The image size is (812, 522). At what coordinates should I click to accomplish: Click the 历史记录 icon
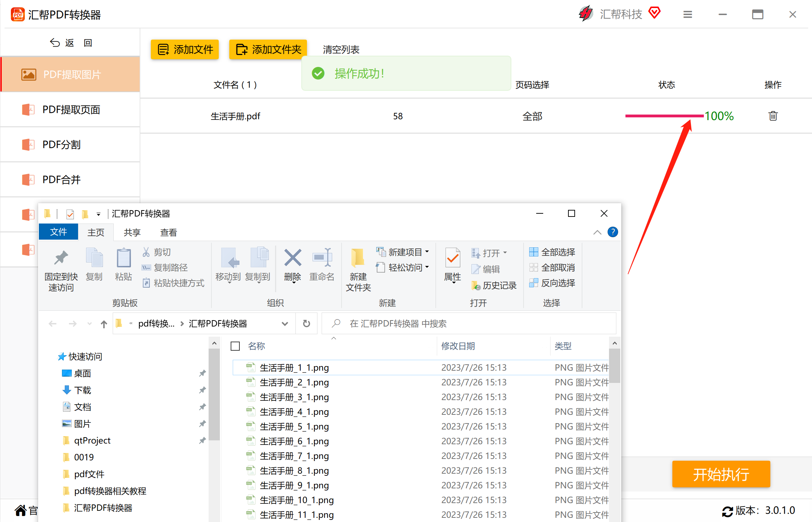[x=476, y=286]
